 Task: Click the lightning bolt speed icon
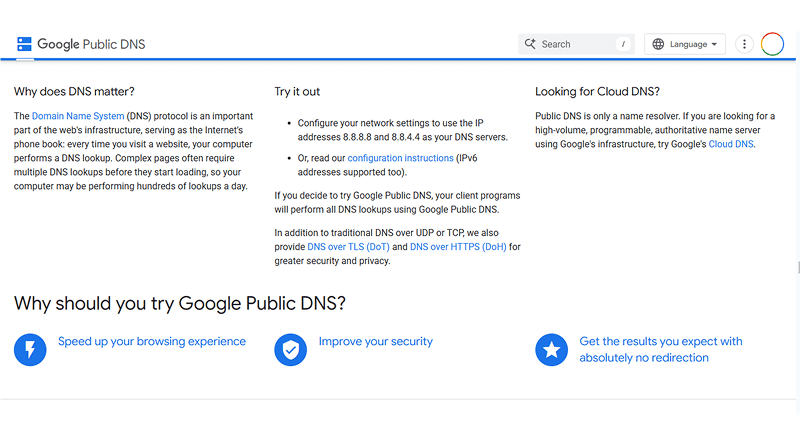pyautogui.click(x=30, y=350)
